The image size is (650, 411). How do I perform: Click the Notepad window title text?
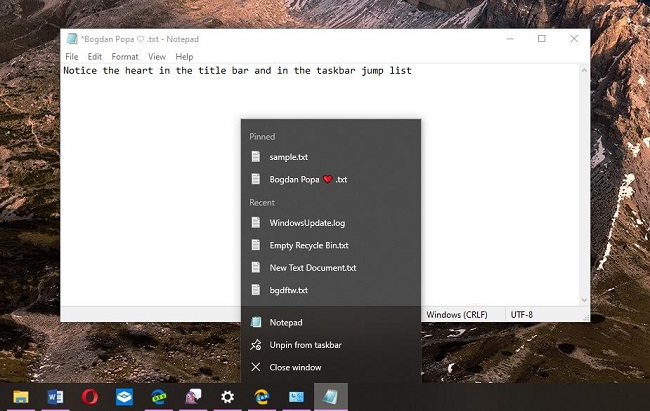pyautogui.click(x=140, y=39)
